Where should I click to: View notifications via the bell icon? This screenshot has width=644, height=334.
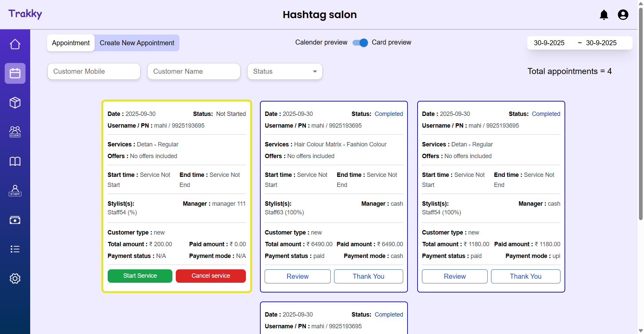pyautogui.click(x=604, y=15)
